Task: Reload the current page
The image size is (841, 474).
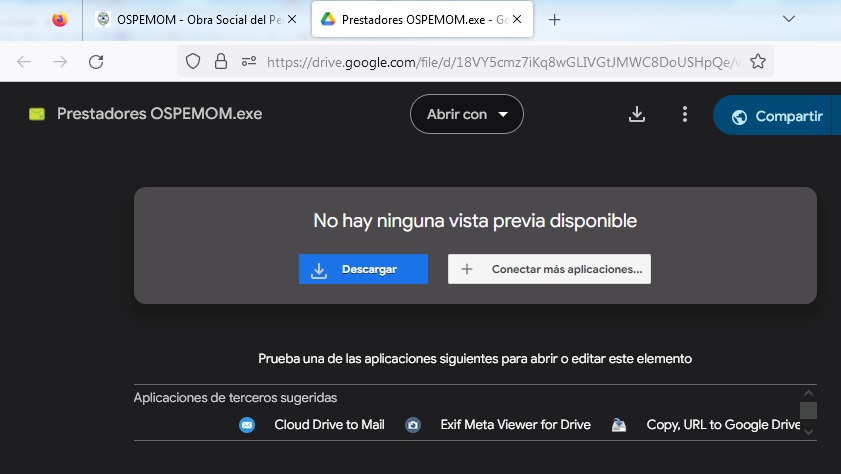Action: point(96,62)
